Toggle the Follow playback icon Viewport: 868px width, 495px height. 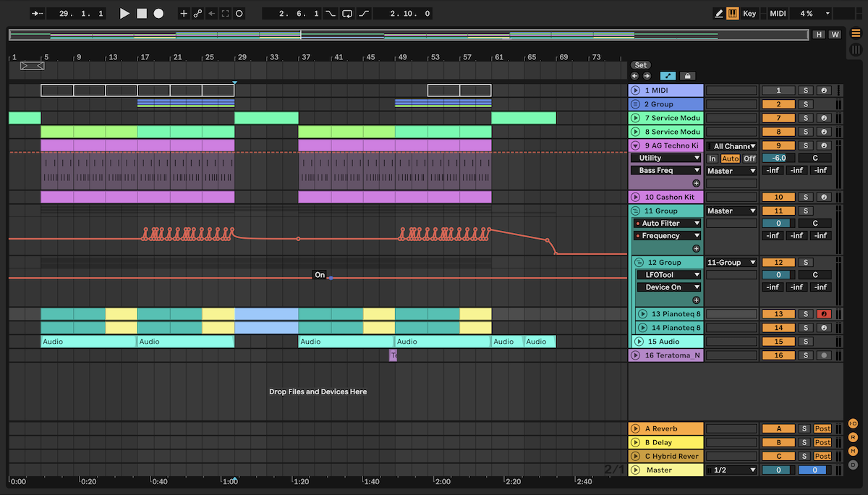[x=38, y=13]
